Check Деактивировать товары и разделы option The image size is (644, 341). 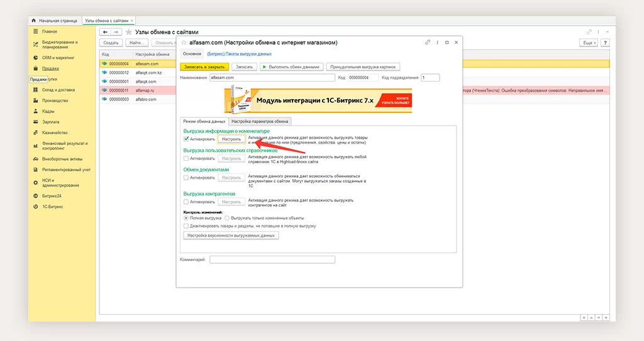186,225
